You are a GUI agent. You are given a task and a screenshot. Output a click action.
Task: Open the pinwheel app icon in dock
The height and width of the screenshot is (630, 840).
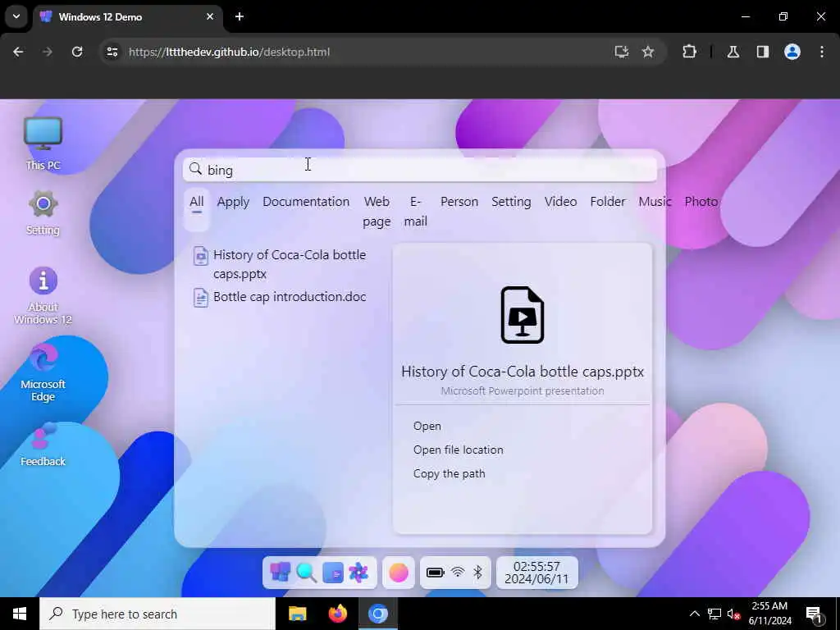point(358,573)
